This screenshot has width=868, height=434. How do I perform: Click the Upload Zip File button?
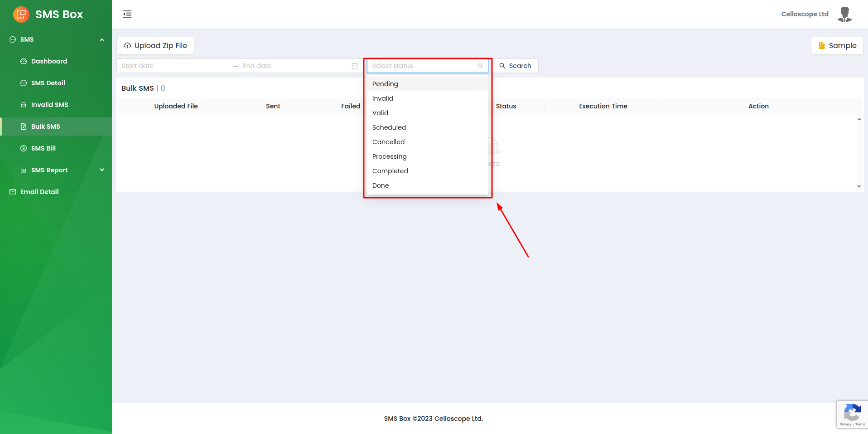(155, 46)
